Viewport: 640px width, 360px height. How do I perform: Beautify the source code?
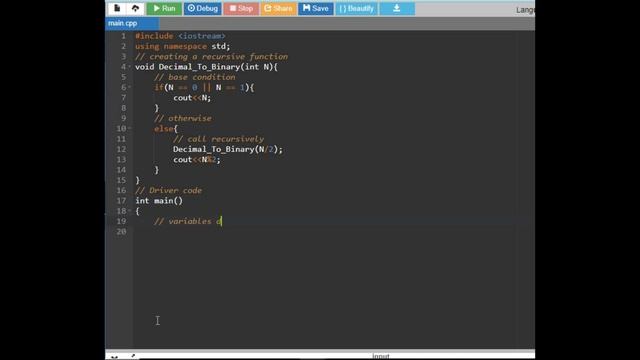356,8
